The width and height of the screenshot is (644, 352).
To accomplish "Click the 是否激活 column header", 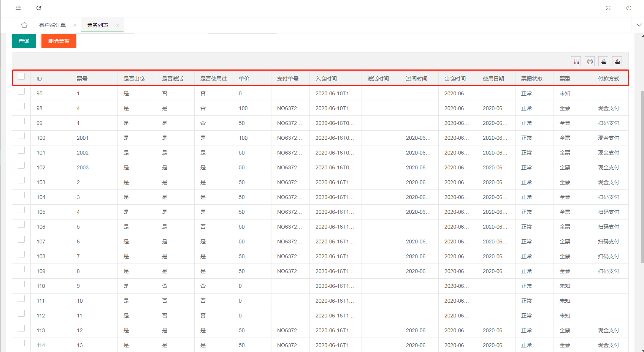I will (x=173, y=79).
